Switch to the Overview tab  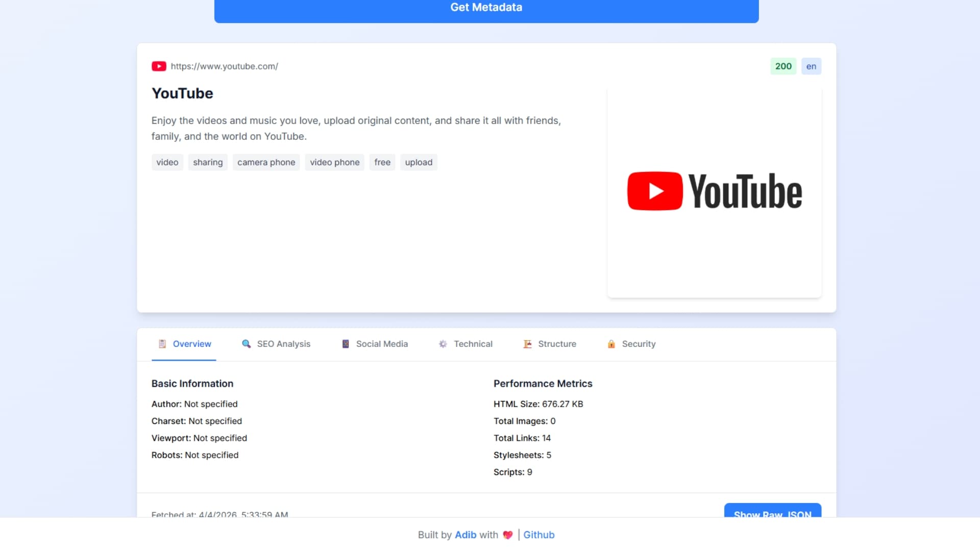point(184,344)
